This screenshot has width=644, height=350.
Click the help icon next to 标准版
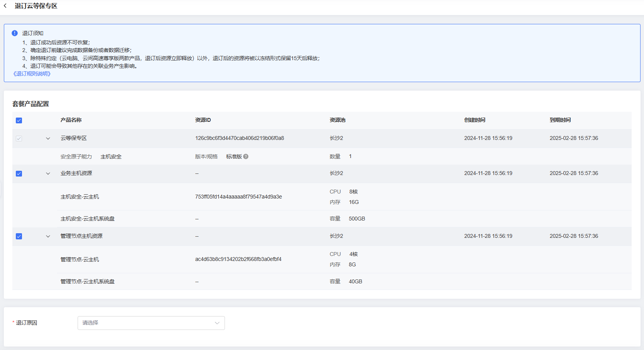246,156
